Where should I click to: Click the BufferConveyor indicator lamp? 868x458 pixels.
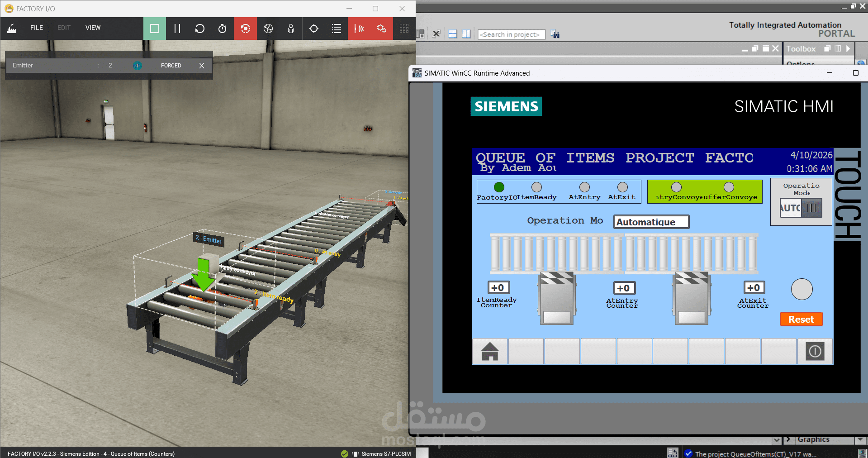[729, 187]
